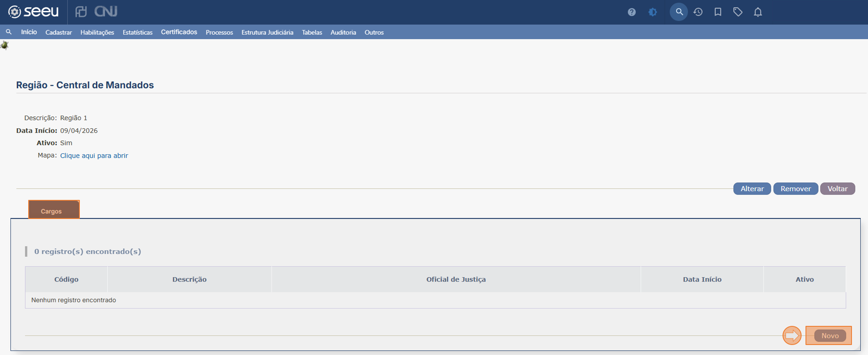Image resolution: width=868 pixels, height=355 pixels.
Task: Click the SEEU logo
Action: coord(33,12)
